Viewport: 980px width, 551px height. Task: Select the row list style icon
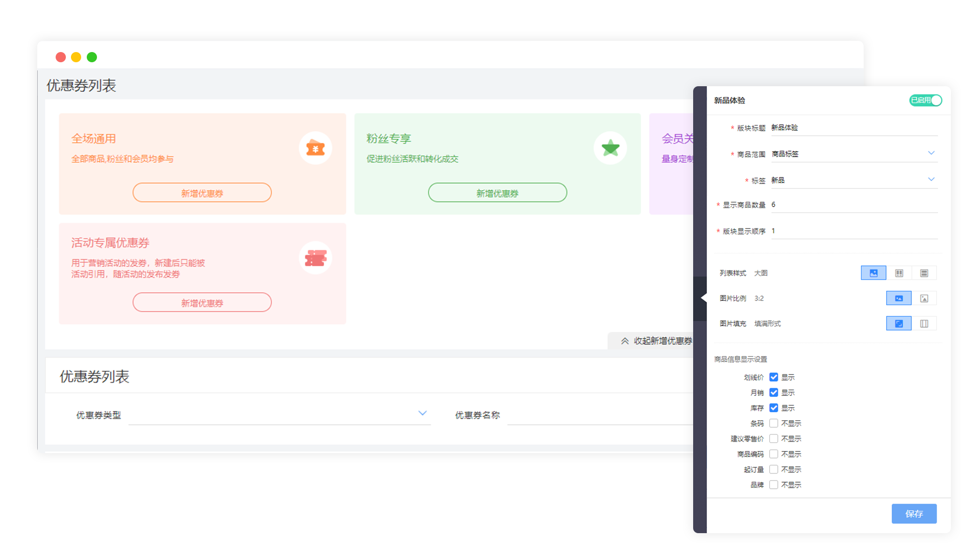[924, 273]
